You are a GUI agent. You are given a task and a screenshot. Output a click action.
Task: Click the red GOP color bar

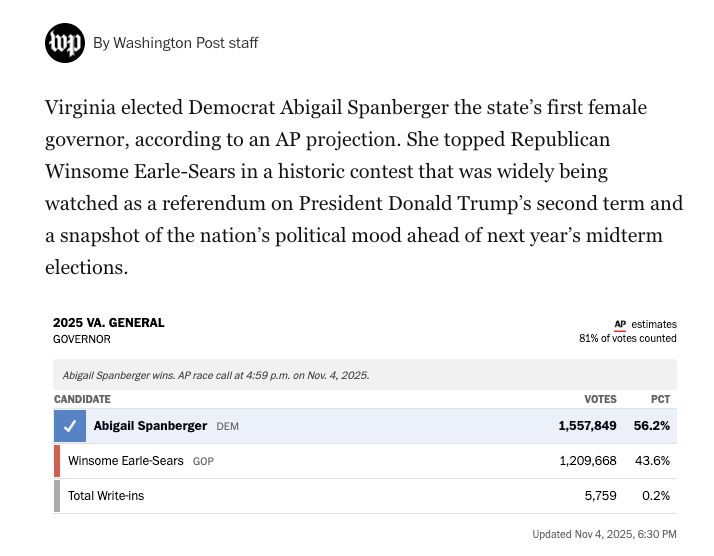click(57, 461)
